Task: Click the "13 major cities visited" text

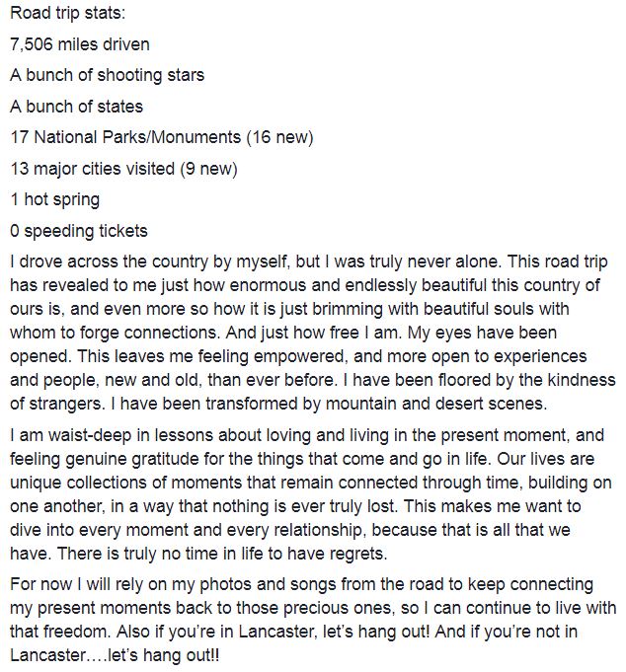Action: (93, 169)
